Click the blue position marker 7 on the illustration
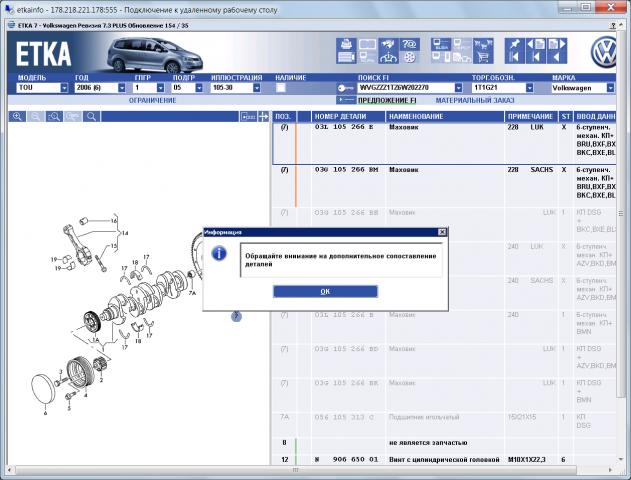The height and width of the screenshot is (480, 631). click(x=236, y=317)
